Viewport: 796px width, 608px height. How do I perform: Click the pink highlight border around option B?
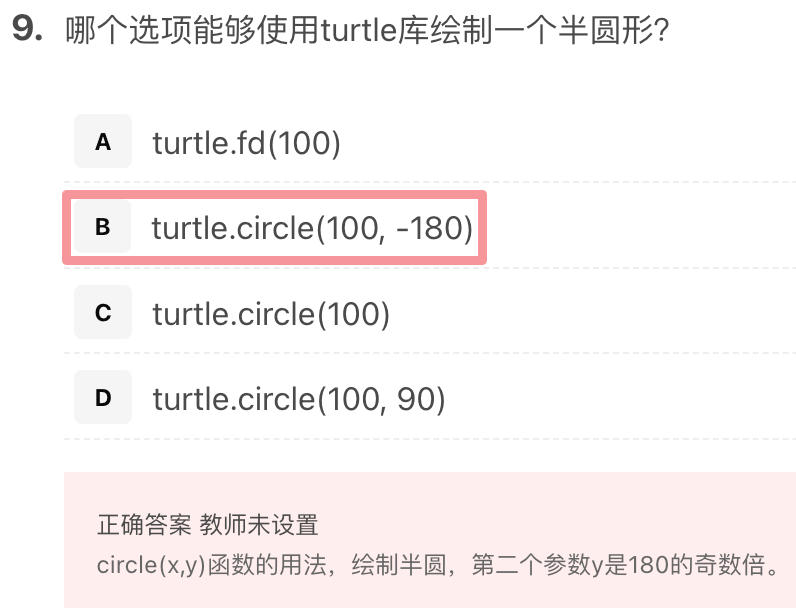pos(274,195)
